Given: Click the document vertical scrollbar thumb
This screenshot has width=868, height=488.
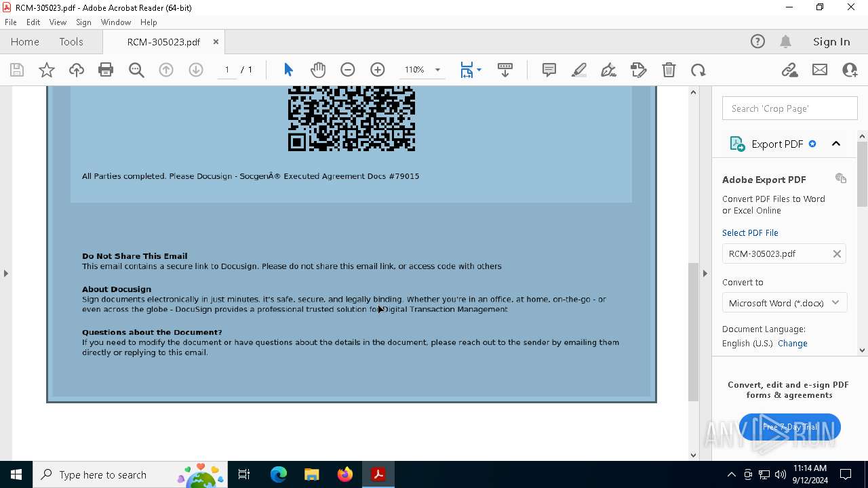Looking at the screenshot, I should pos(693,332).
